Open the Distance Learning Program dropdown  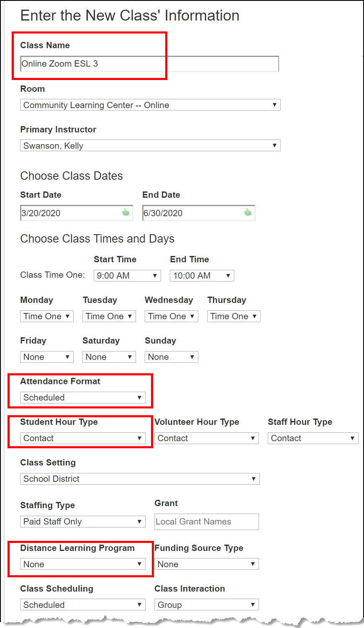click(82, 564)
